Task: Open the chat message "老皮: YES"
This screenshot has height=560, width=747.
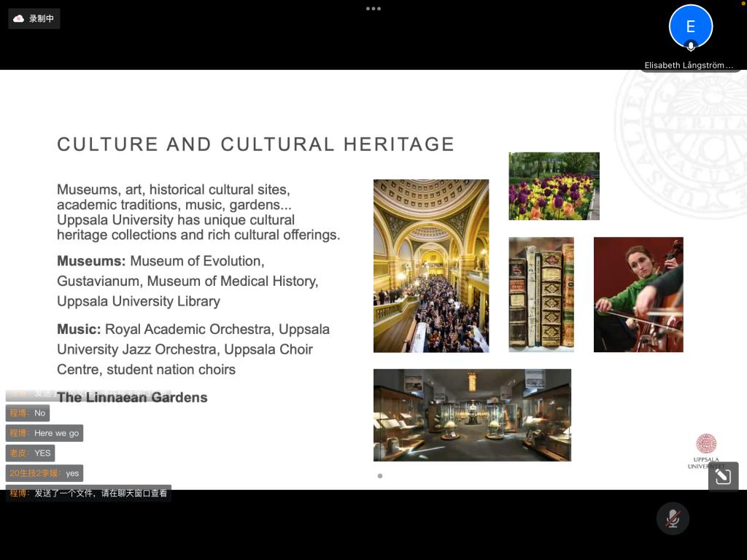Action: [30, 453]
